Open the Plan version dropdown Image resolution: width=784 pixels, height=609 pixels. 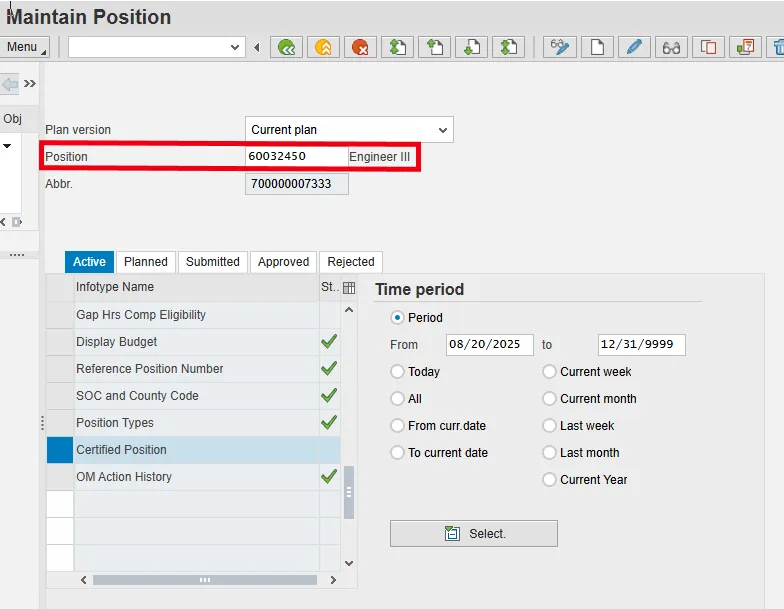(x=442, y=130)
